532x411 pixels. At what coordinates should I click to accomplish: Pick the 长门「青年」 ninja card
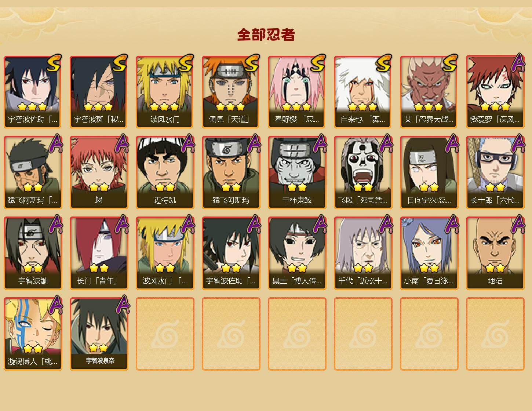pyautogui.click(x=99, y=253)
